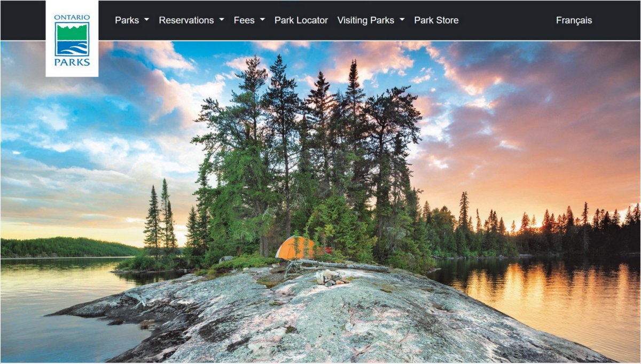Visit the Park Store link
The image size is (641, 364).
[x=436, y=20]
